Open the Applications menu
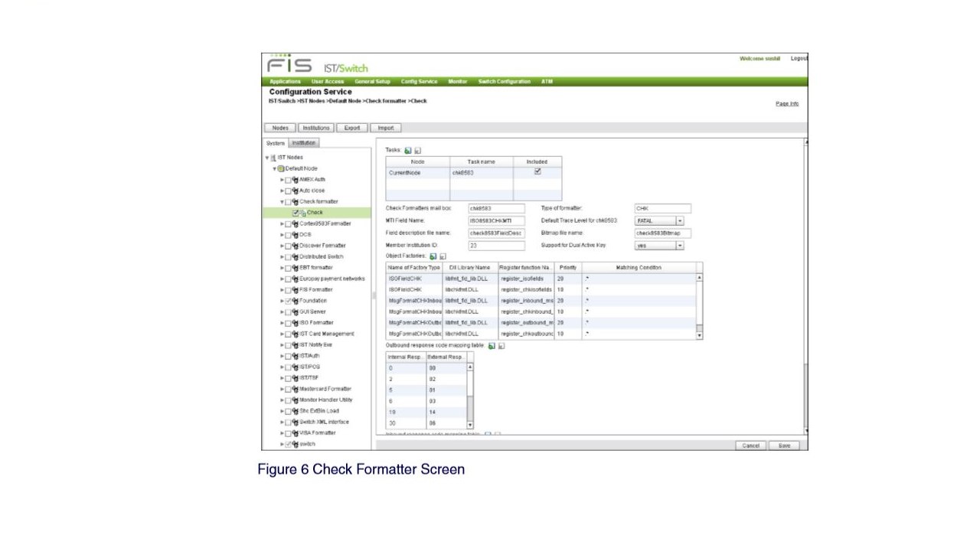Viewport: 980px width, 551px height. [x=285, y=81]
